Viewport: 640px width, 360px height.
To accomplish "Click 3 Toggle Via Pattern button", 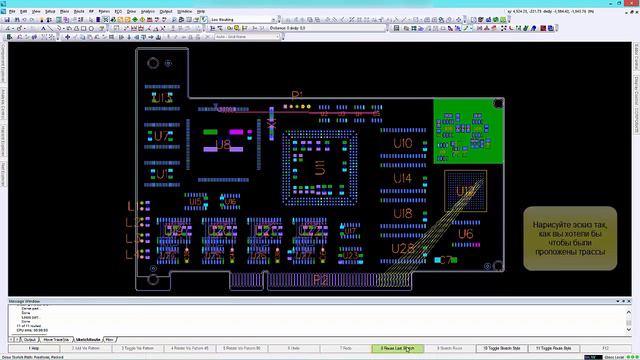I will click(x=138, y=349).
